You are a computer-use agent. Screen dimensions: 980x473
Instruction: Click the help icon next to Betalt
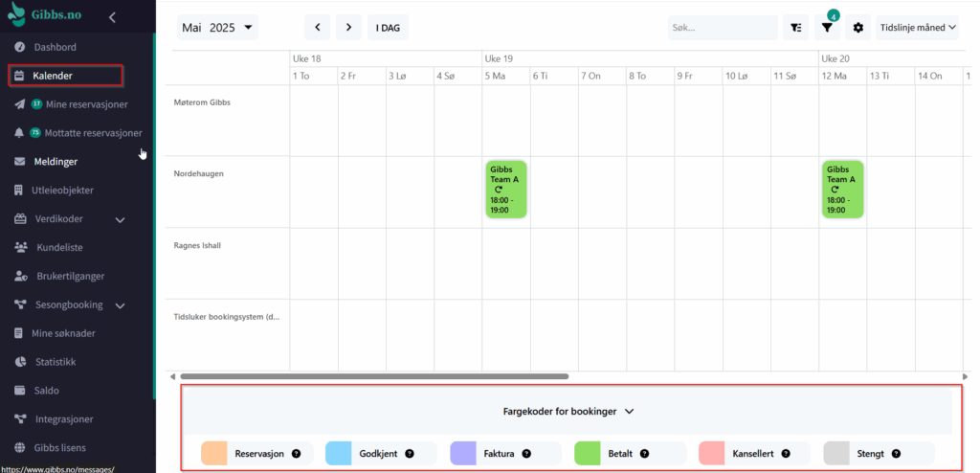click(644, 454)
